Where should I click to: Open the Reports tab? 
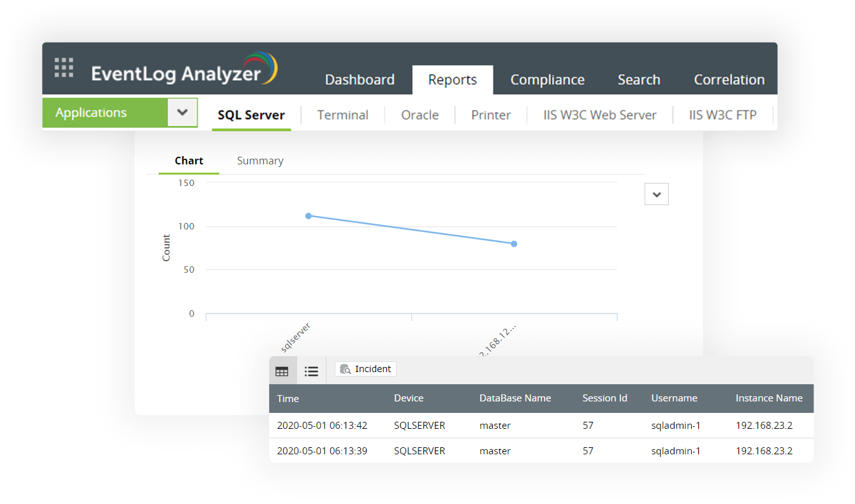point(453,80)
